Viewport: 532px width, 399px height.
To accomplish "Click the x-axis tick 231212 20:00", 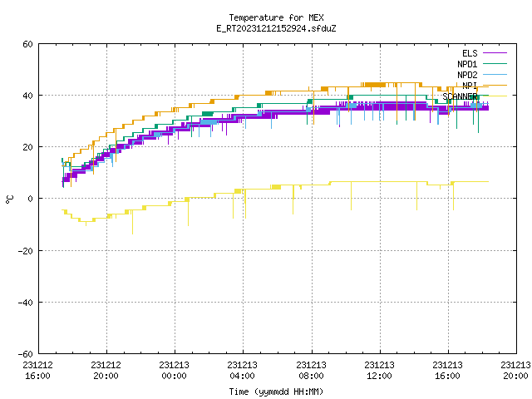I will (106, 371).
